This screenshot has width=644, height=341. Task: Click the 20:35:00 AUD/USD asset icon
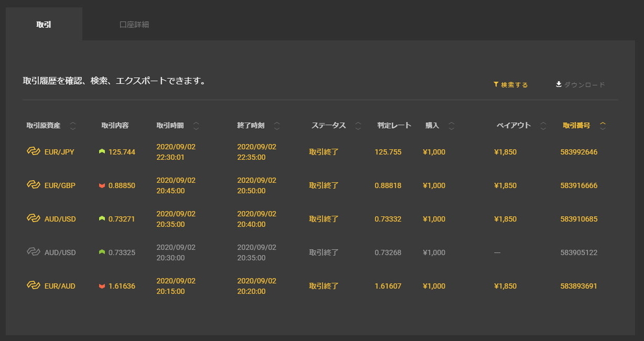[x=33, y=219]
